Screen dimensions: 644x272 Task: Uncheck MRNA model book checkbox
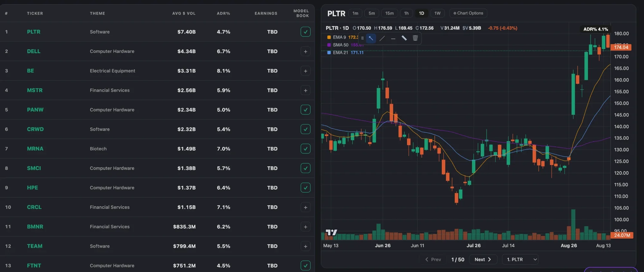306,149
